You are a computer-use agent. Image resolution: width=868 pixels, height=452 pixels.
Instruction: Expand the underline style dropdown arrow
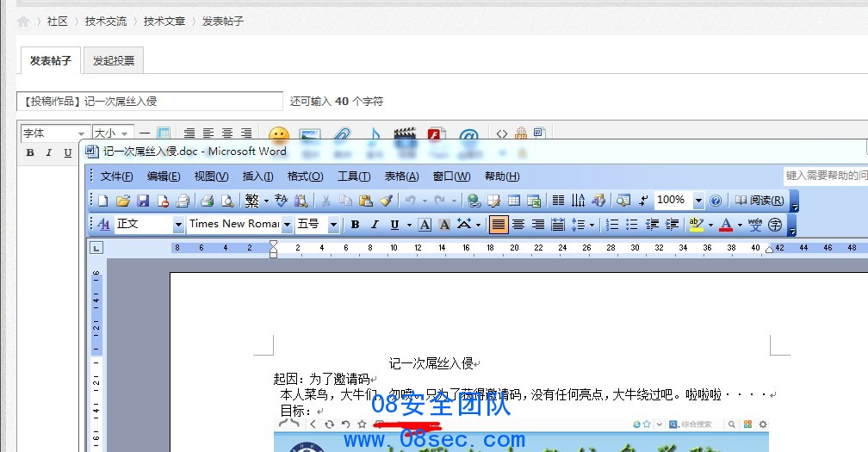pyautogui.click(x=409, y=225)
